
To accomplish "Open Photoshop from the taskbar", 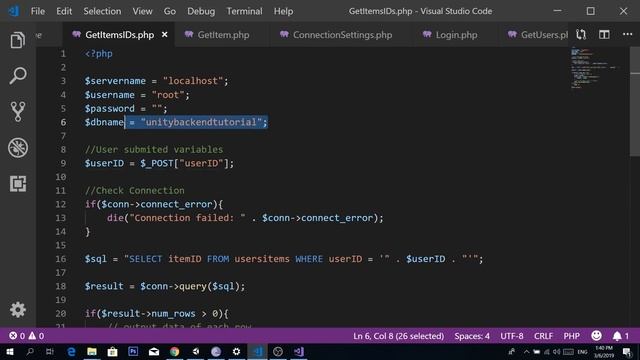I will (x=133, y=351).
